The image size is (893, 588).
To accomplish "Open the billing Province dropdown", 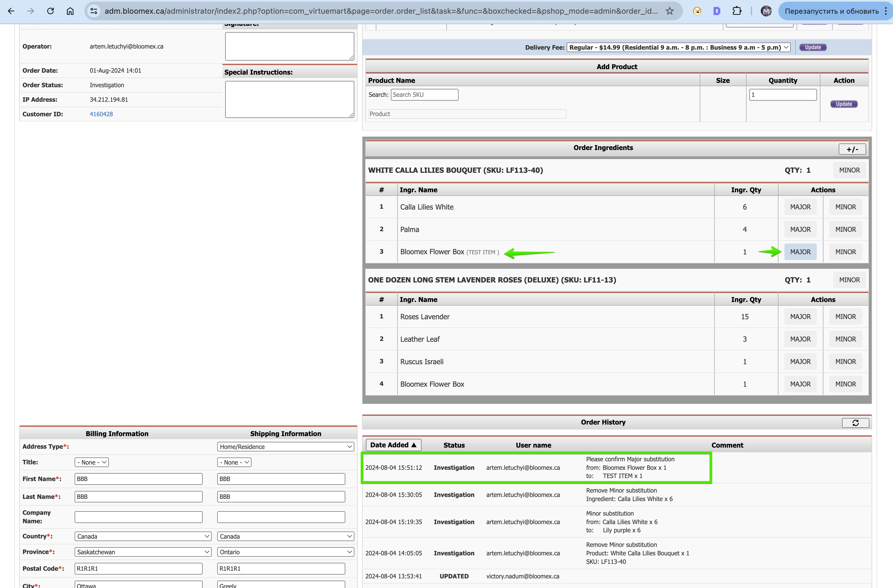I will pyautogui.click(x=143, y=552).
